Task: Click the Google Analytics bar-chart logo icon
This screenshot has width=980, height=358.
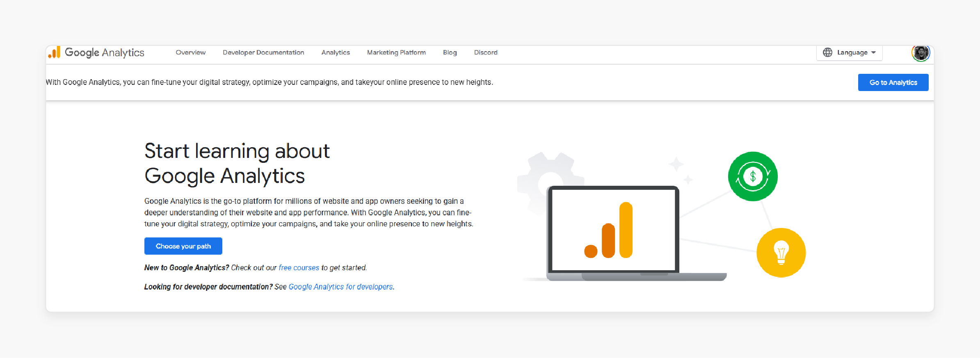Action: point(54,52)
